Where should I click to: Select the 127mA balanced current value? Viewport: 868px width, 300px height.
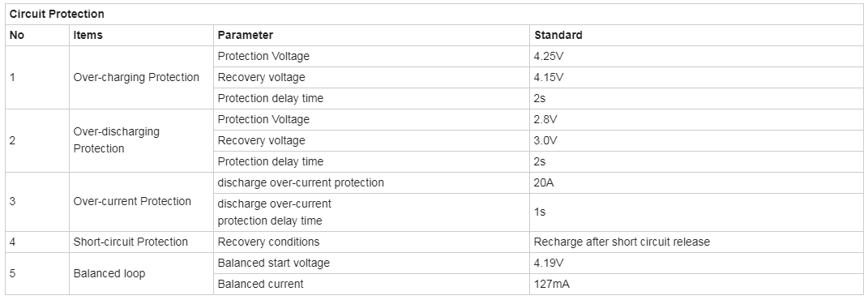click(552, 284)
